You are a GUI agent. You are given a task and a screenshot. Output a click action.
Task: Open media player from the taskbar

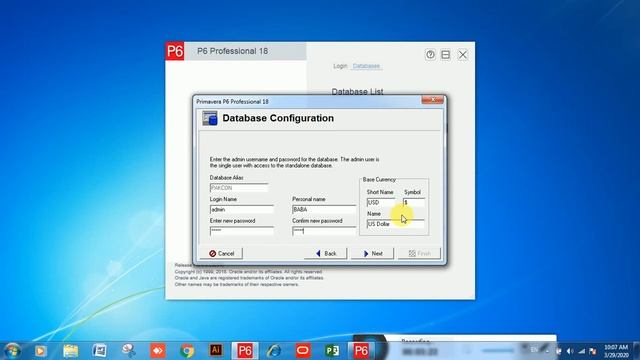[x=40, y=351]
